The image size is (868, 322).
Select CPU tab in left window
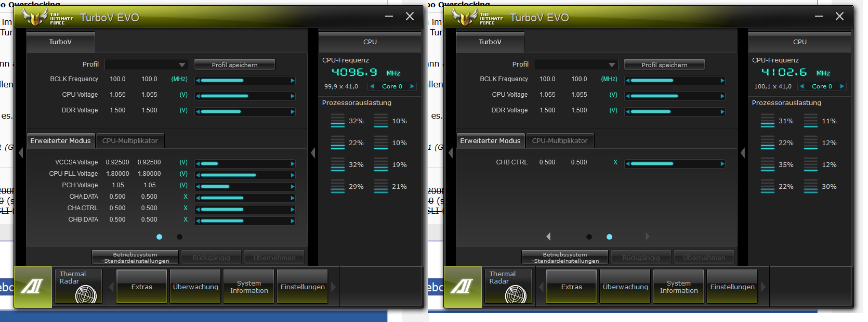370,42
